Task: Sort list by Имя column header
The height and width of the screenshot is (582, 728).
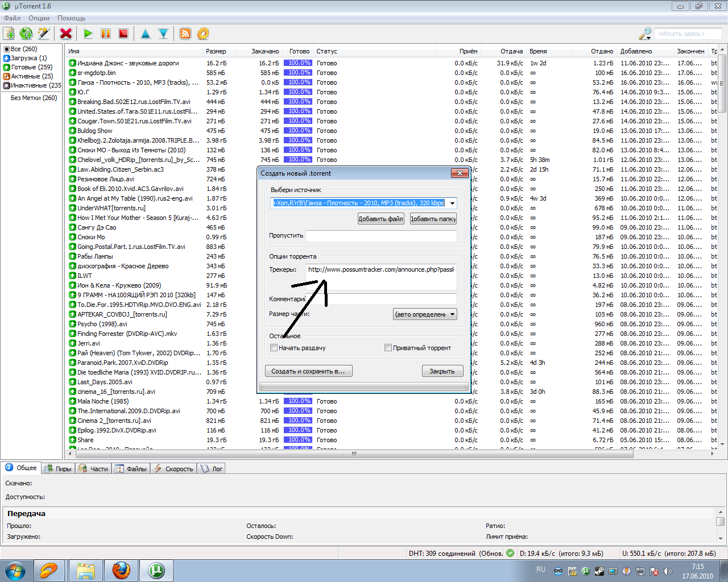Action: tap(135, 51)
